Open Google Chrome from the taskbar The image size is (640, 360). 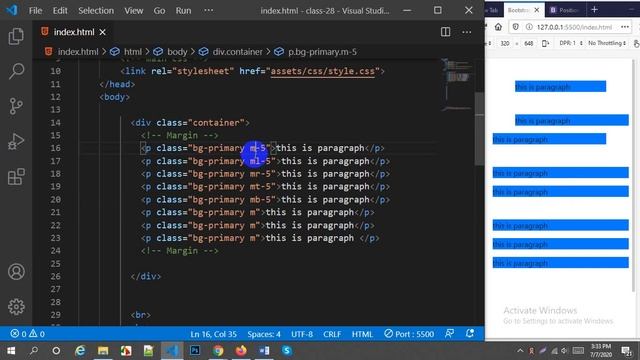point(218,351)
